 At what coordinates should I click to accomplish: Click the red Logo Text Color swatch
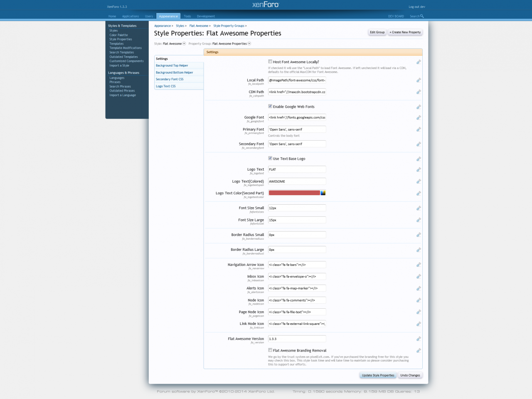294,193
